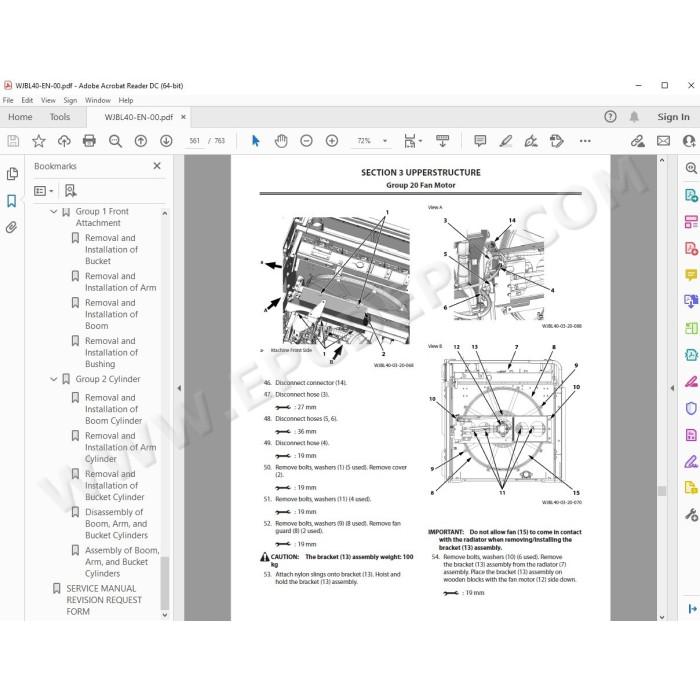
Task: Toggle the Bookmarks panel icon
Action: pos(12,201)
